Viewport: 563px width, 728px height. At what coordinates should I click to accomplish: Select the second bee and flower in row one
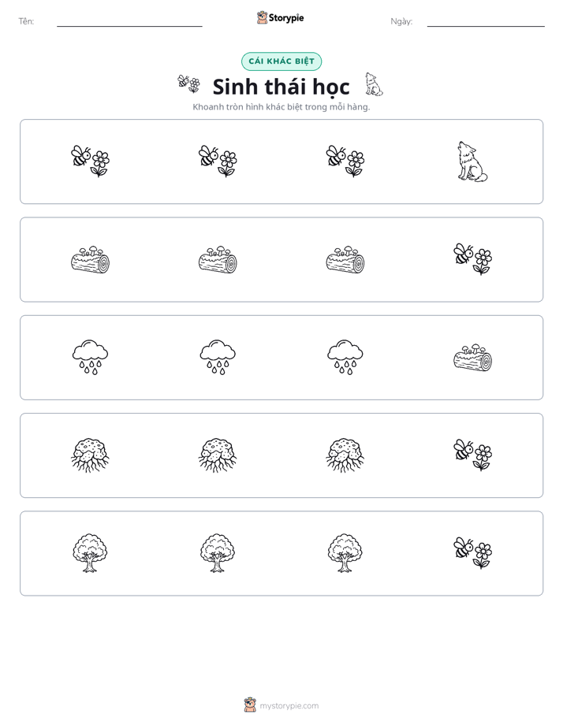point(218,161)
